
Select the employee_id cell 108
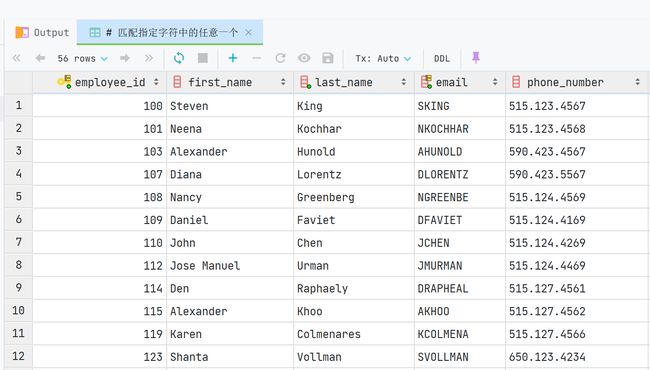[x=99, y=197]
